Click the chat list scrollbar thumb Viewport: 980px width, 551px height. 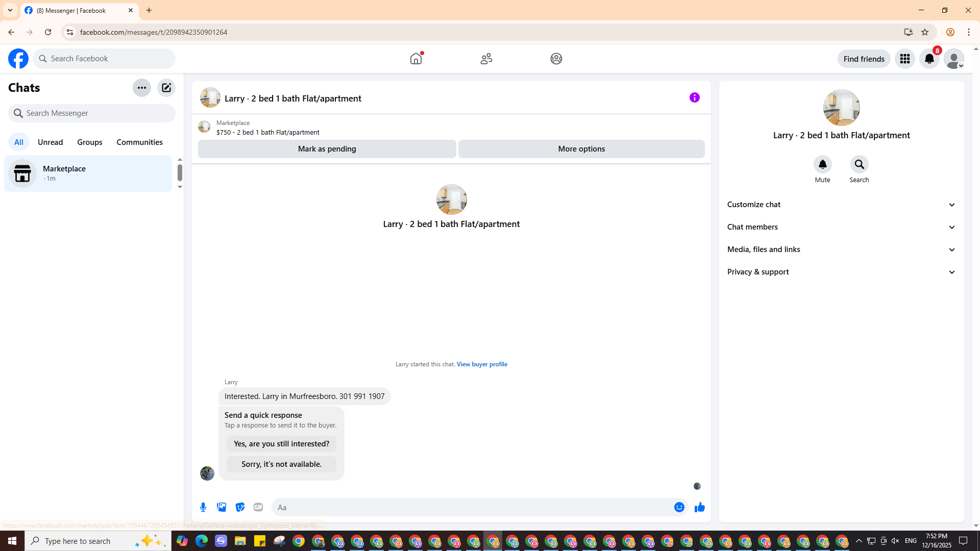coord(180,172)
